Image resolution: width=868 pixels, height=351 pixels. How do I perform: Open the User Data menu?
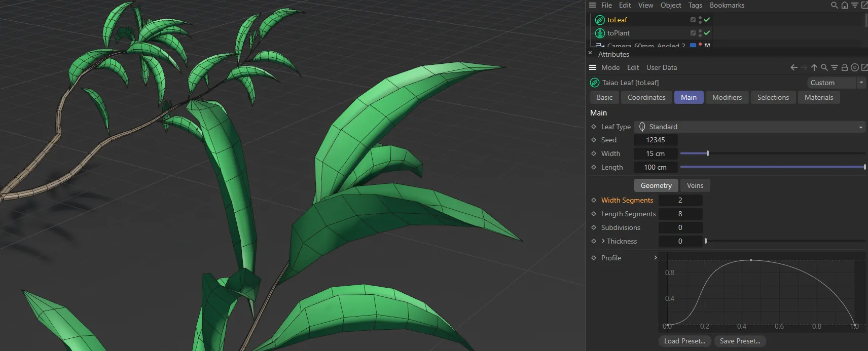tap(662, 67)
